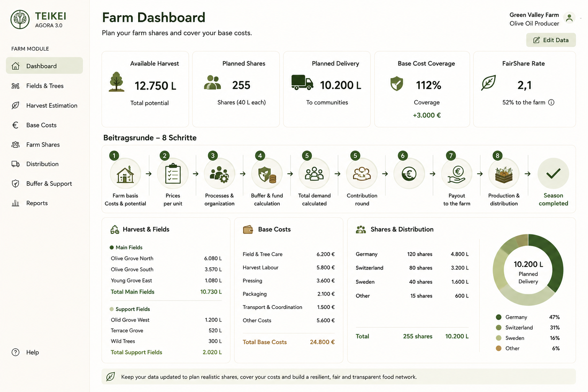Viewport: 588px width, 392px height.
Task: Click the Payout to the farm step icon
Action: click(x=457, y=174)
